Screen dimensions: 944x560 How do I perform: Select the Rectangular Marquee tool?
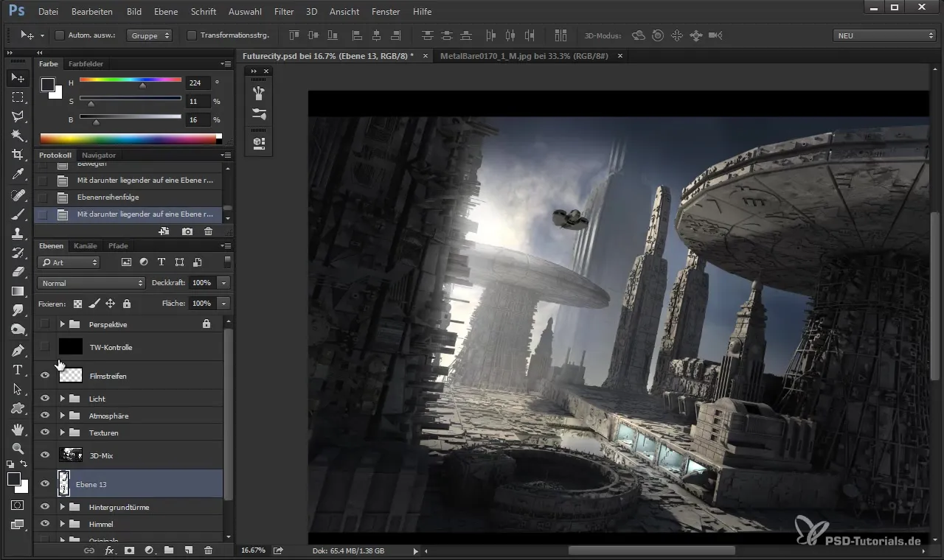click(18, 97)
